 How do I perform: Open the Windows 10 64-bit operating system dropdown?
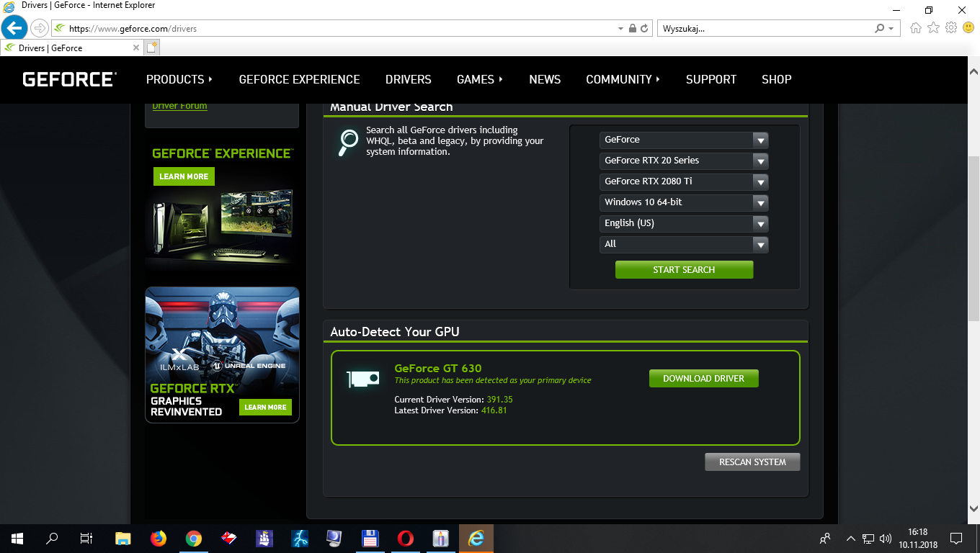684,203
